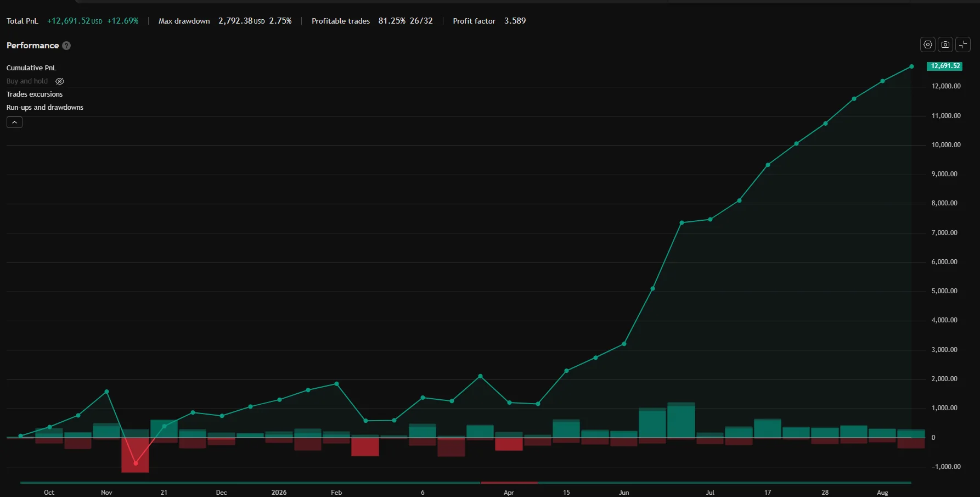
Task: Open the Performance help question-mark icon
Action: (x=66, y=46)
